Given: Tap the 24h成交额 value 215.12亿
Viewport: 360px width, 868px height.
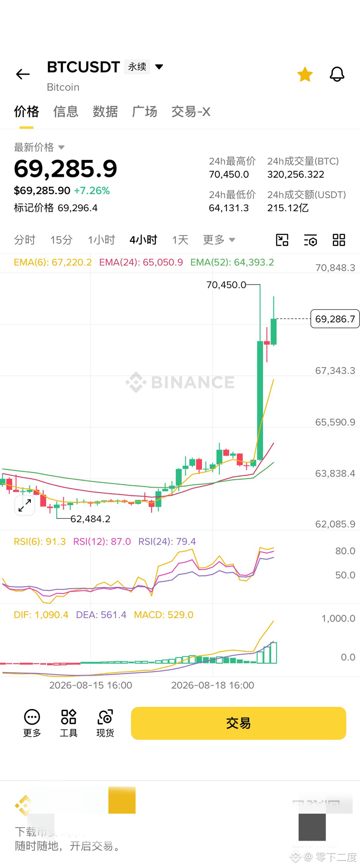Looking at the screenshot, I should click(x=288, y=208).
